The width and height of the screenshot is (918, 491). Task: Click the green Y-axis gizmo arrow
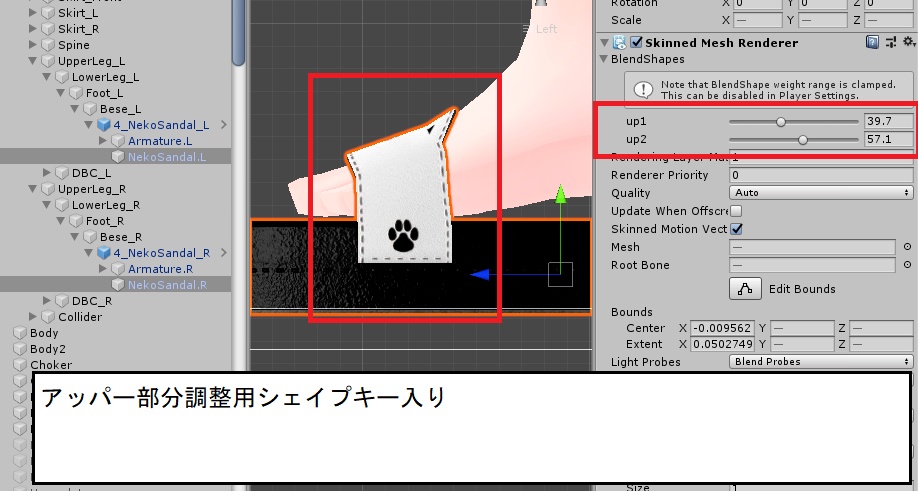[561, 195]
